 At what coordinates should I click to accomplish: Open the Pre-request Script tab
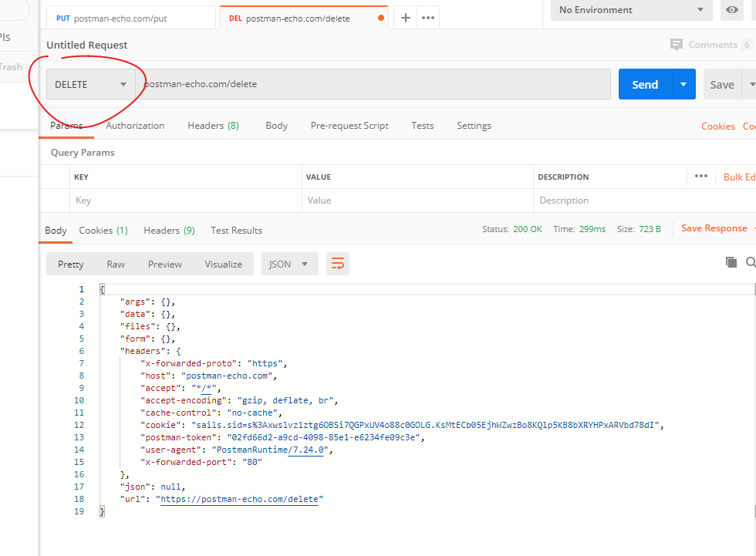pyautogui.click(x=349, y=126)
